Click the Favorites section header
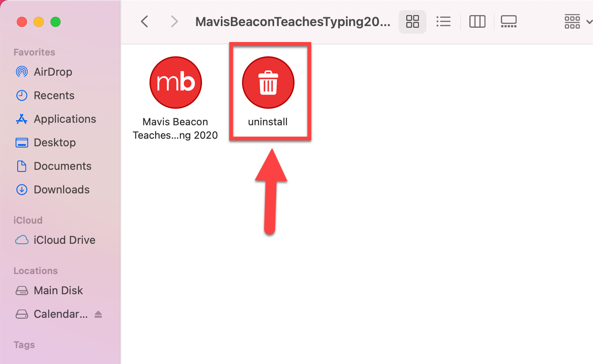 (x=34, y=52)
